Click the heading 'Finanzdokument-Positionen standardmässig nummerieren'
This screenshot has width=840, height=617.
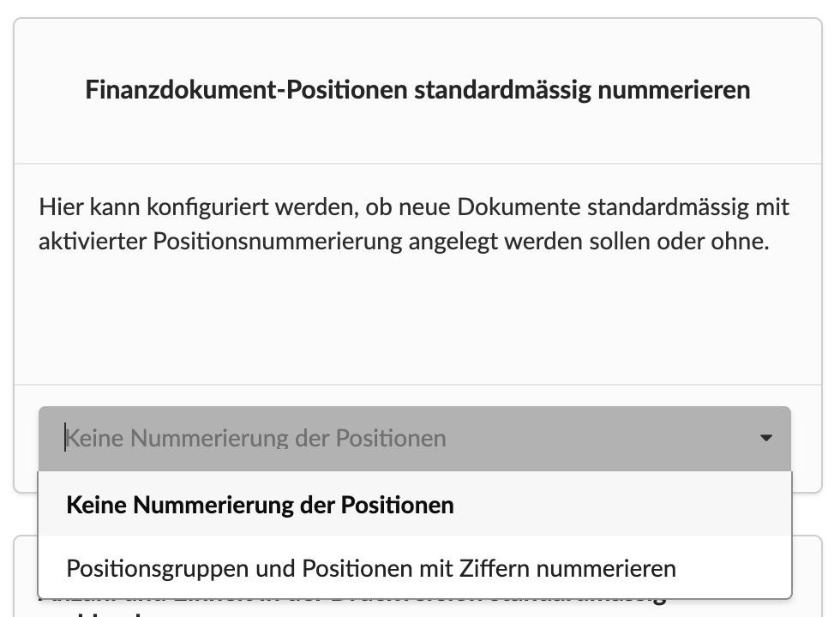coord(417,90)
